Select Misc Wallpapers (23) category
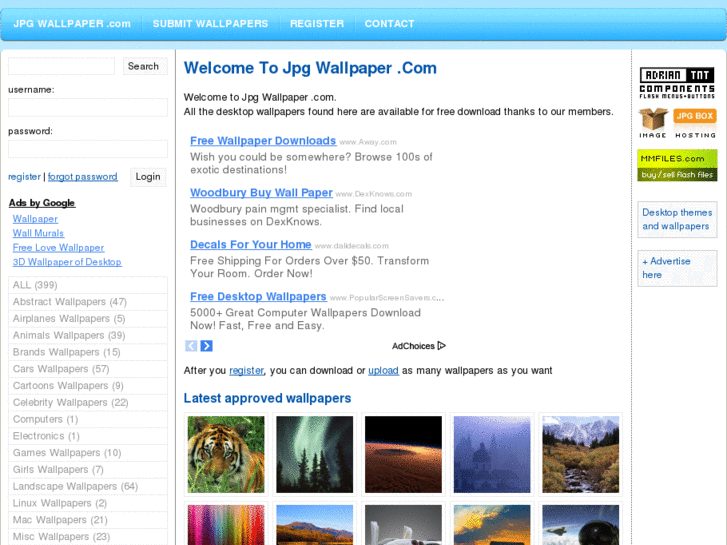This screenshot has height=545, width=727. click(88, 537)
